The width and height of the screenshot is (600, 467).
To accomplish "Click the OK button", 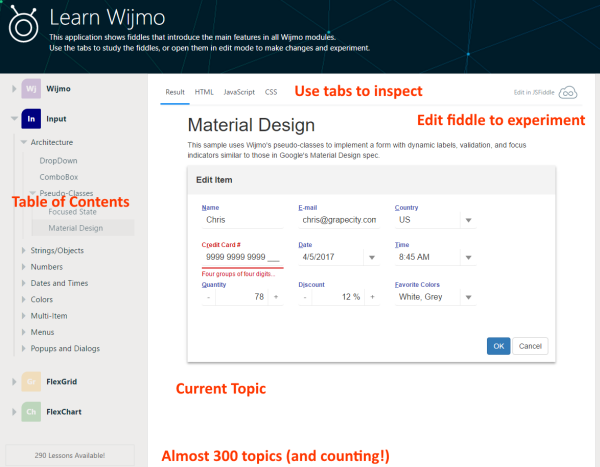I will (498, 346).
